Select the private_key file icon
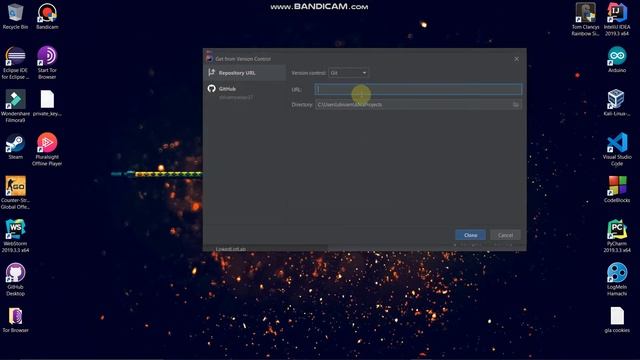The width and height of the screenshot is (640, 360). [47, 104]
